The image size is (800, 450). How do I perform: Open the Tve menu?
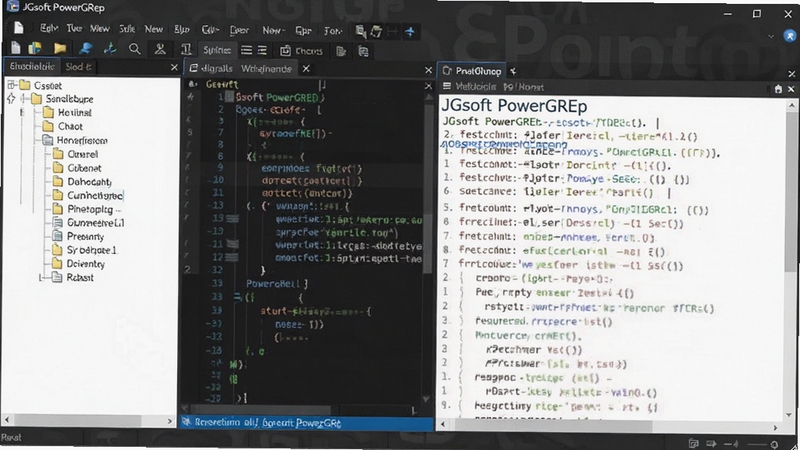click(74, 29)
